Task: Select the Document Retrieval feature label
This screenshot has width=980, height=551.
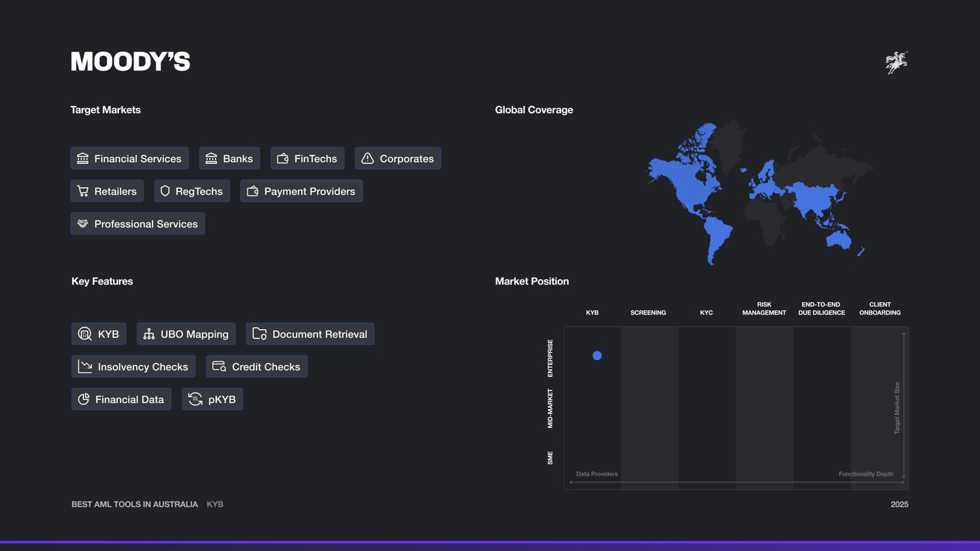Action: click(x=320, y=334)
